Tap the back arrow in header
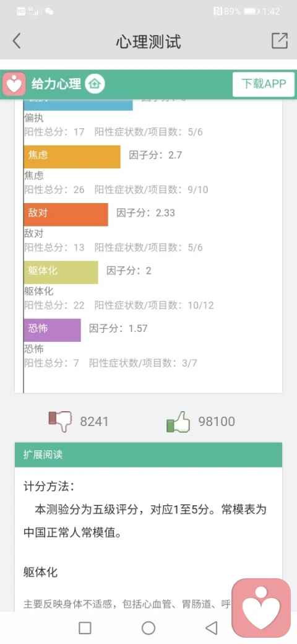The image size is (297, 644). tap(17, 41)
